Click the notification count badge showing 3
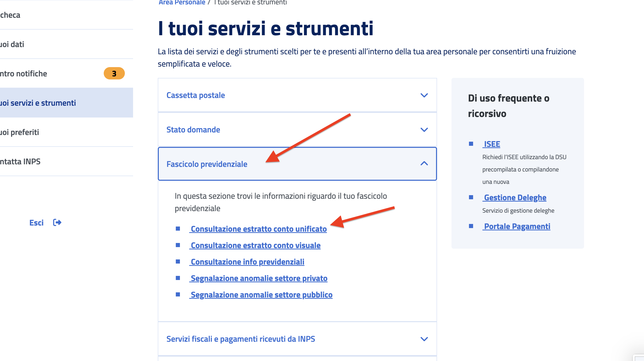 pos(114,74)
